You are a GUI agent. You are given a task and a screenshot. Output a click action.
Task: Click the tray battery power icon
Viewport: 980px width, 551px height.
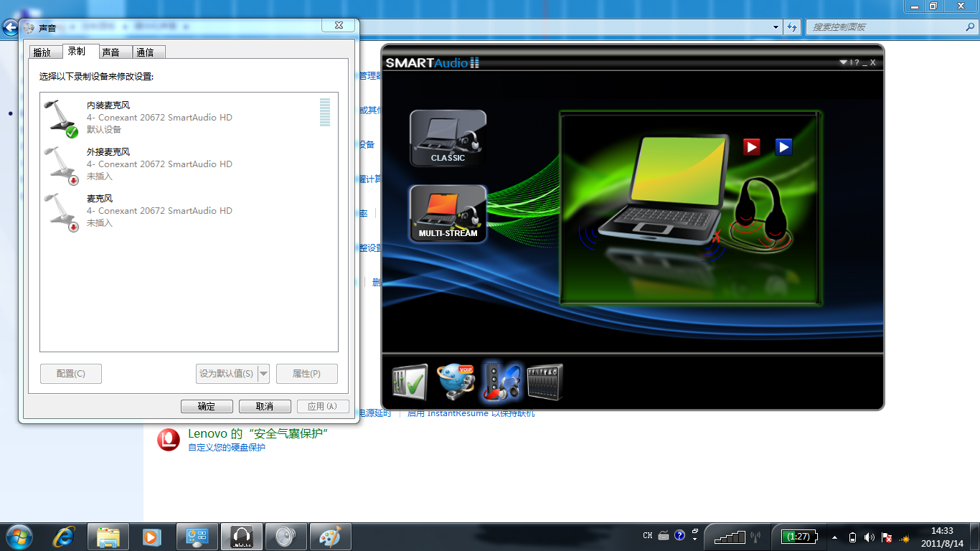(x=852, y=537)
